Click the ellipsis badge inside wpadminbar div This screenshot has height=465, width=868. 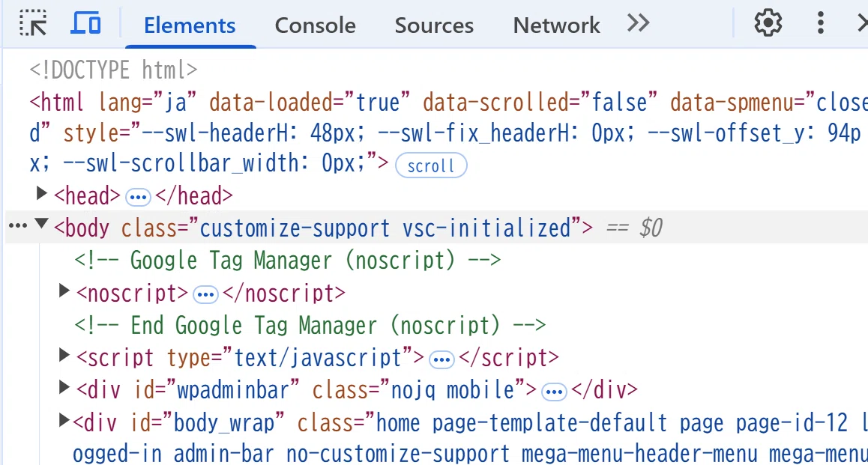(x=554, y=392)
